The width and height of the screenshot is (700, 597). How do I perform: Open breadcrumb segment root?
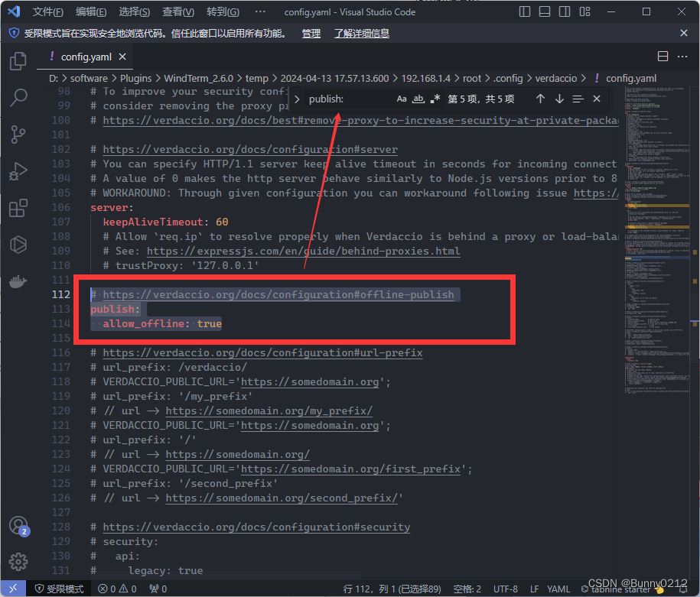tap(472, 79)
